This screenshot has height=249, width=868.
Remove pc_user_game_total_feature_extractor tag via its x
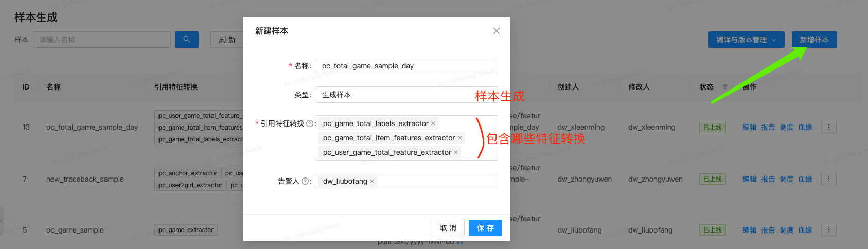click(456, 152)
